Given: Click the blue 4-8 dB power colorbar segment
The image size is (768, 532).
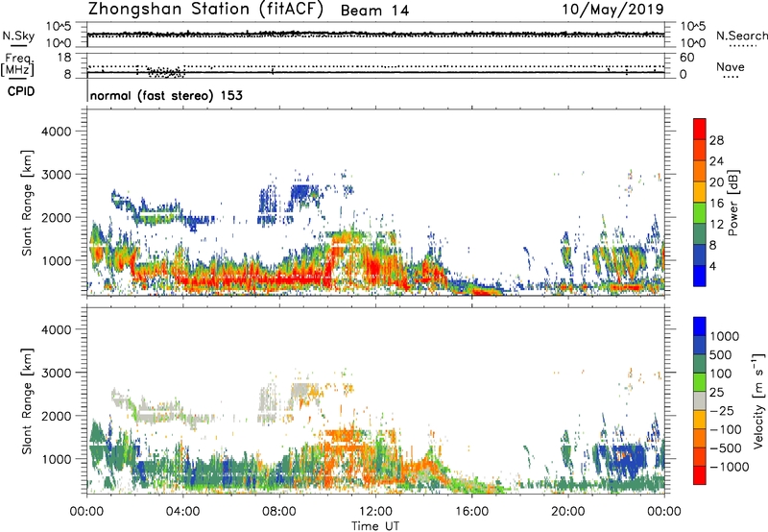Looking at the screenshot, I should point(700,255).
